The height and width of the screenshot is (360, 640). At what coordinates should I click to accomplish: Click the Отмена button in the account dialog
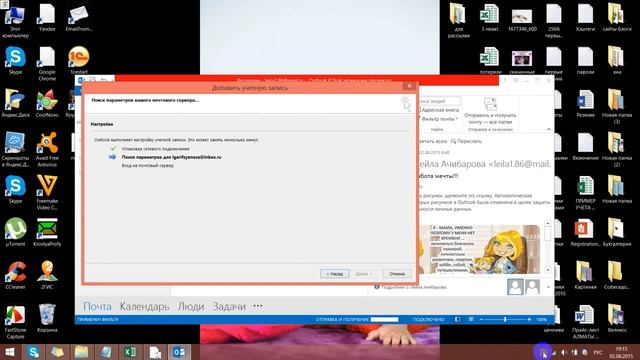[x=397, y=273]
